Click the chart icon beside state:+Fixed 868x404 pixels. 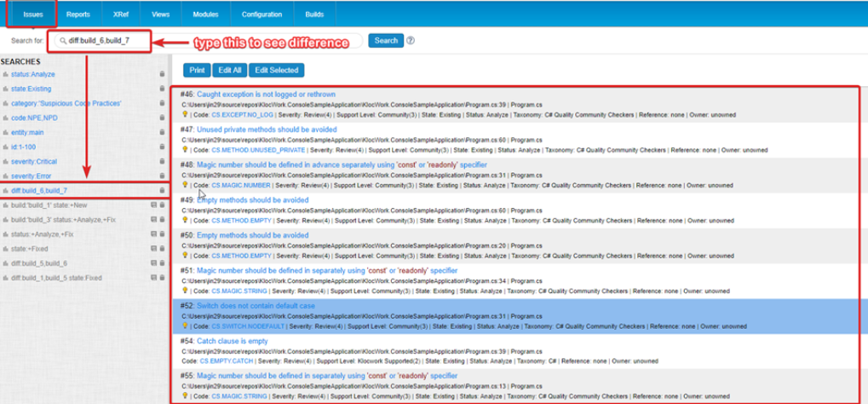pyautogui.click(x=5, y=249)
